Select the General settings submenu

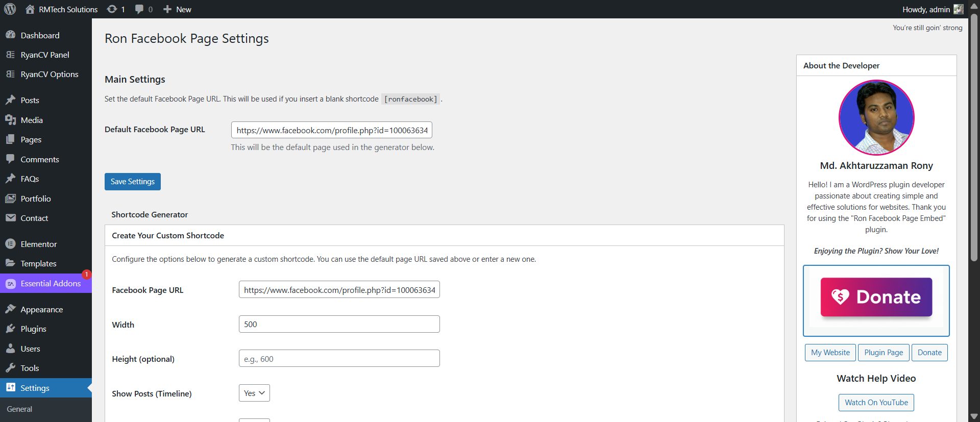pos(19,409)
